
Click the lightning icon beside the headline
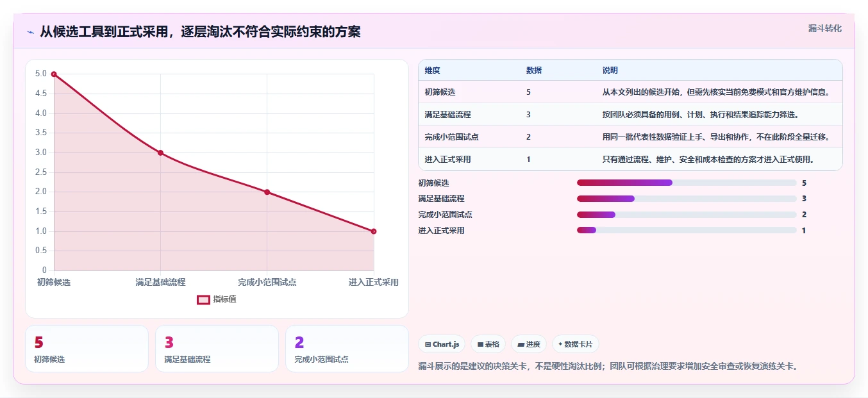30,32
